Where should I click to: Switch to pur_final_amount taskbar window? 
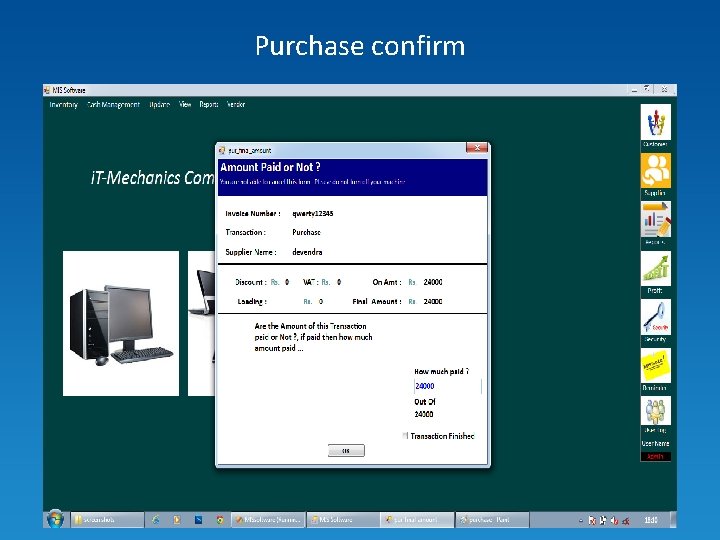click(x=417, y=520)
